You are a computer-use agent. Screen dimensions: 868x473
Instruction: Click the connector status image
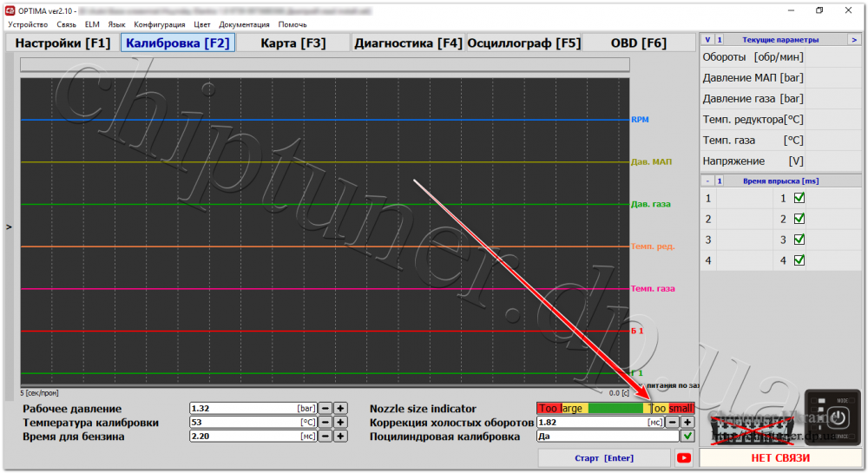[751, 431]
